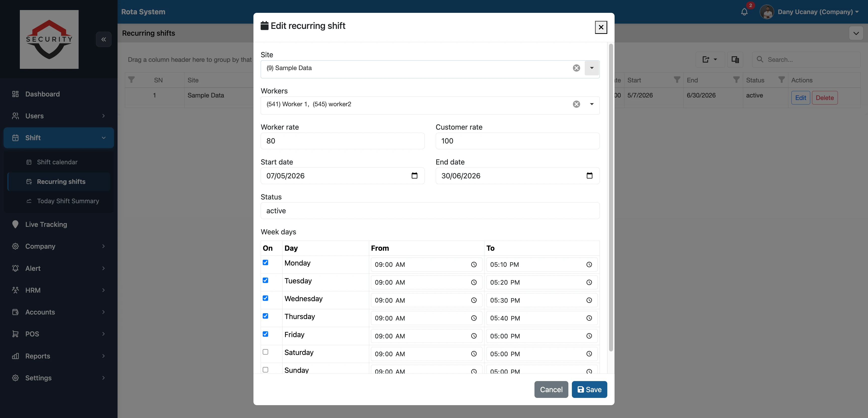Open the Workers dropdown arrow

592,104
